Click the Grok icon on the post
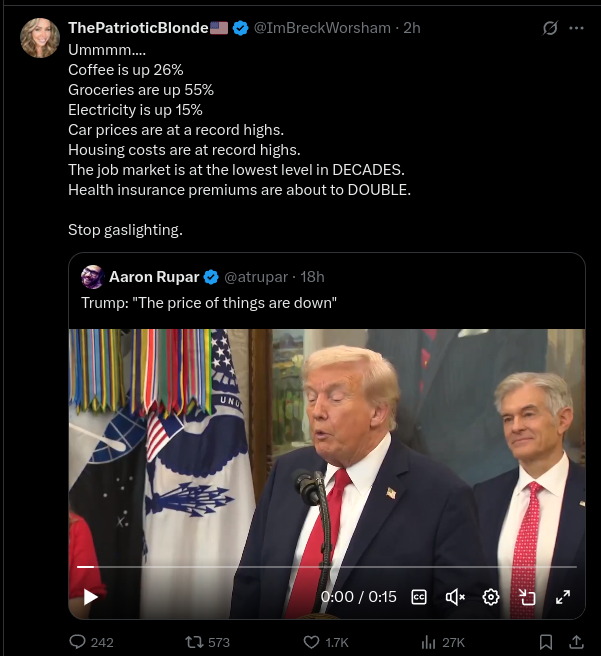Viewport: 601px width, 656px height. 549,28
